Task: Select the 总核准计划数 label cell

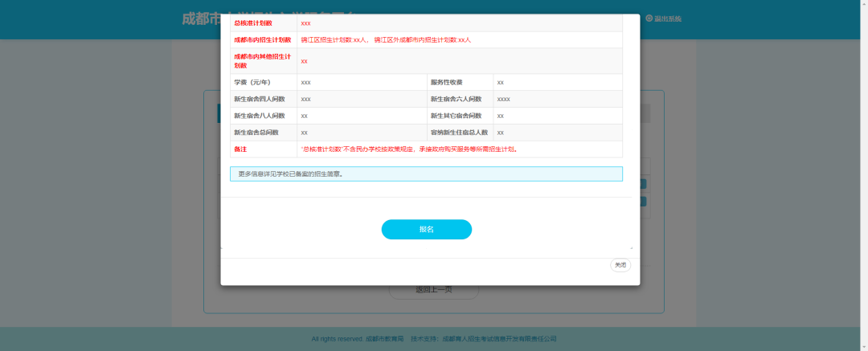Action: coord(252,23)
